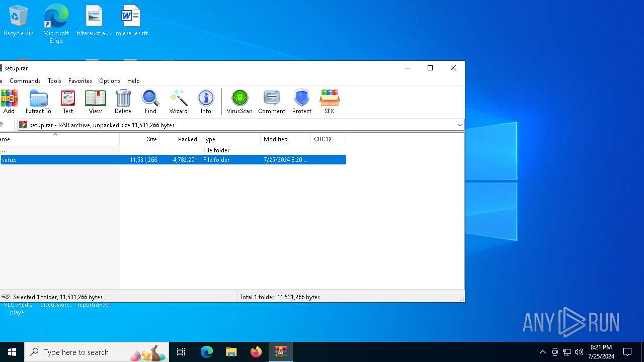This screenshot has width=644, height=362.
Task: Launch the Wizard tool
Action: [x=178, y=102]
